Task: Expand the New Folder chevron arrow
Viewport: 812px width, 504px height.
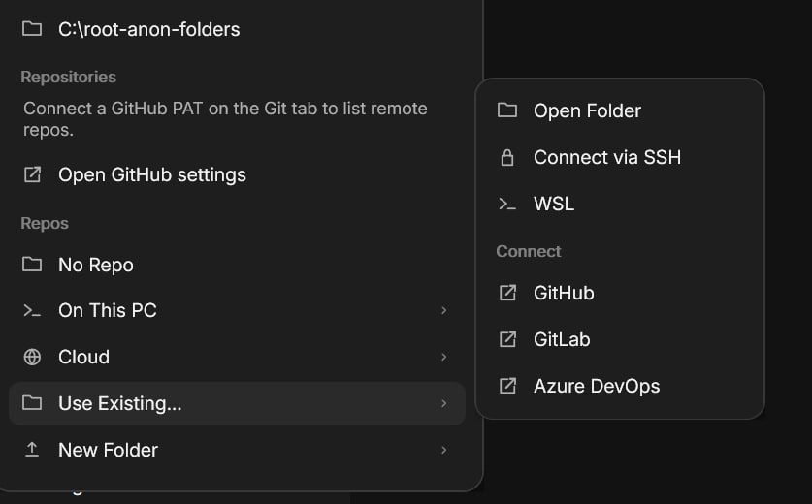Action: 443,450
